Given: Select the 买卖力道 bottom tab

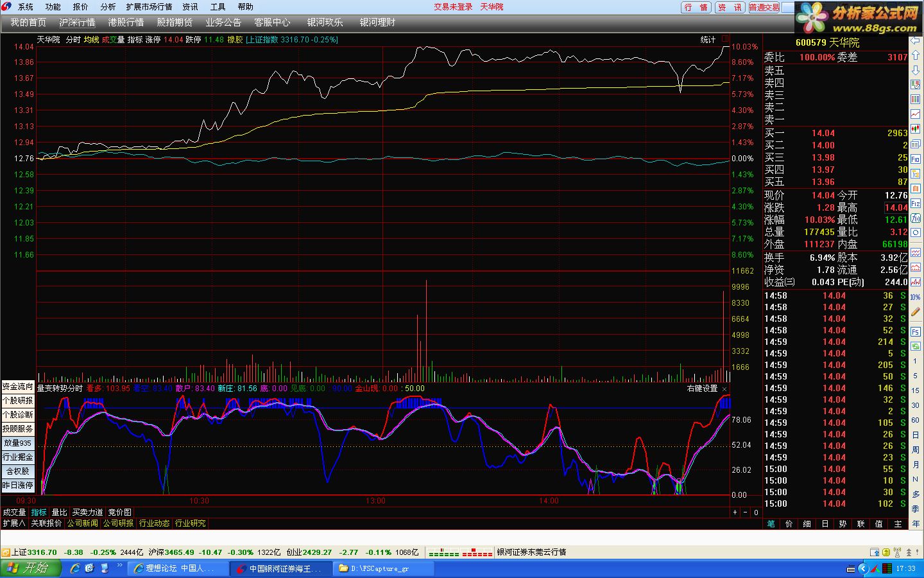Looking at the screenshot, I should pyautogui.click(x=87, y=512).
